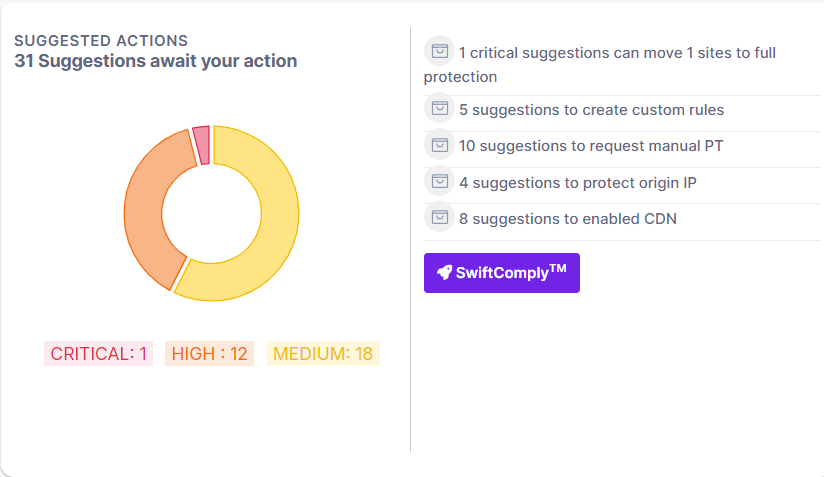
Task: Click the archive icon beside manual PT
Action: pyautogui.click(x=438, y=144)
